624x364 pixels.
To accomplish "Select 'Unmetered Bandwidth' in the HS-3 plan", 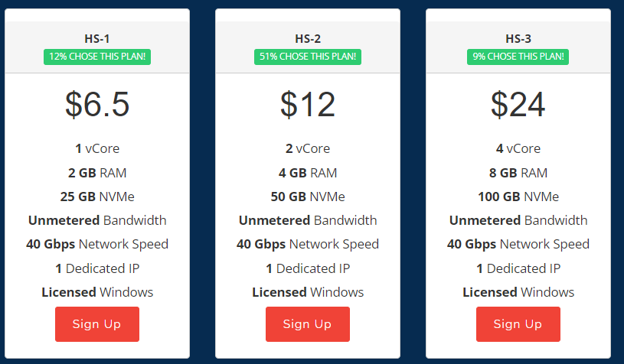I will pos(518,220).
